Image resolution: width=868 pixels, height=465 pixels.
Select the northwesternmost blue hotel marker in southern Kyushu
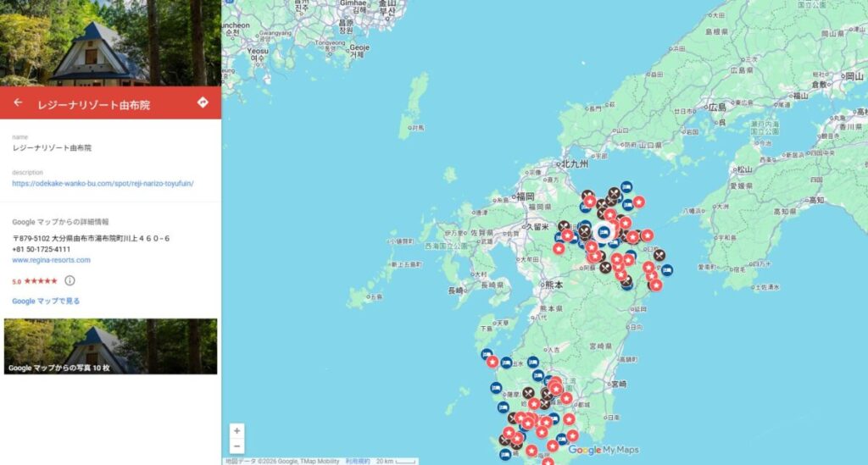pos(487,354)
